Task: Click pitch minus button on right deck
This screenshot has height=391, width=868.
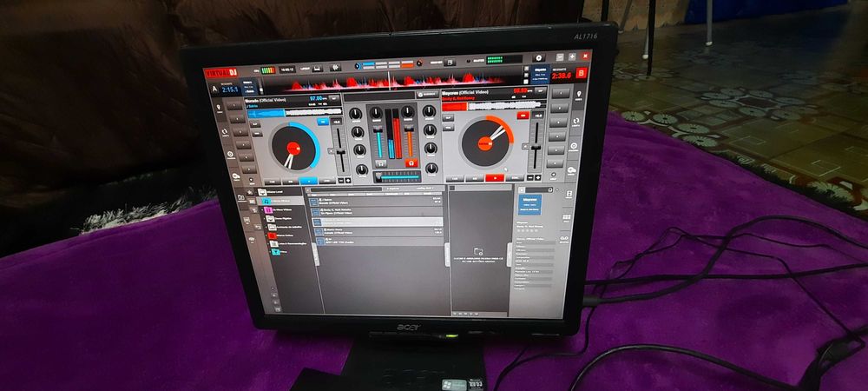Action: click(529, 177)
